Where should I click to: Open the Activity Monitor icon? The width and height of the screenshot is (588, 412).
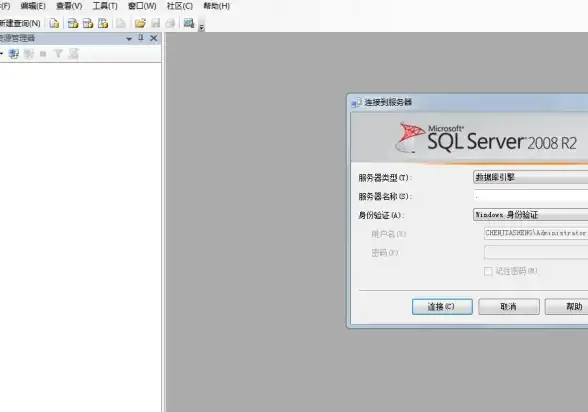pos(189,23)
